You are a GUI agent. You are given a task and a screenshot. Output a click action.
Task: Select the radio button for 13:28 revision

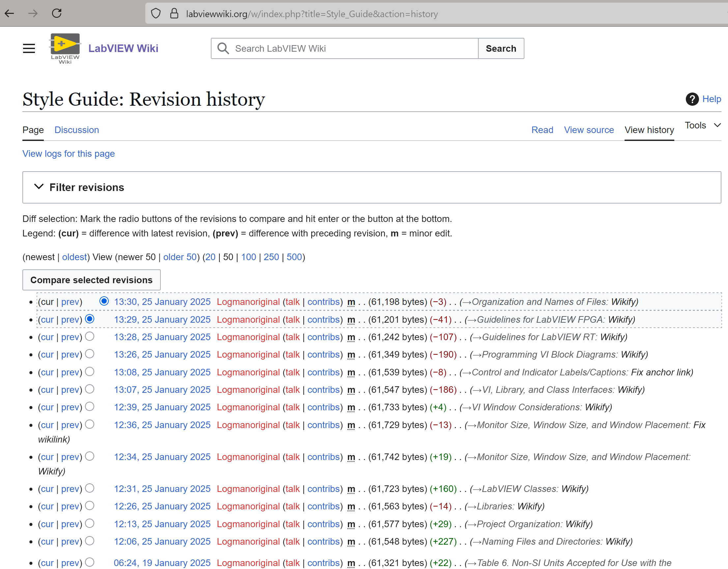90,337
